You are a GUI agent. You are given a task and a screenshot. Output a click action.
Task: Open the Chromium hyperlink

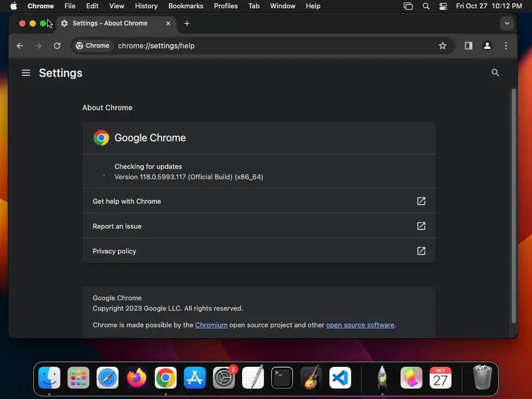pyautogui.click(x=211, y=325)
